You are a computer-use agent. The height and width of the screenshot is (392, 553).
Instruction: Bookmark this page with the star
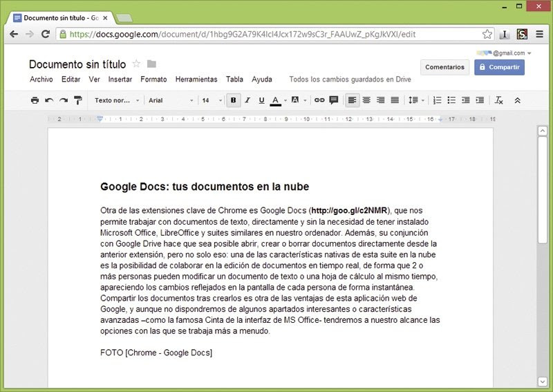487,35
